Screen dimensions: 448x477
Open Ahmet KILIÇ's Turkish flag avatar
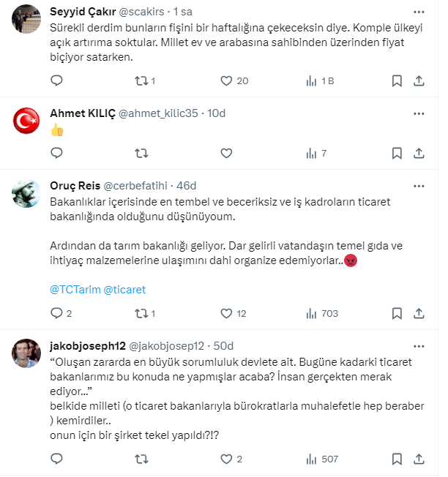pyautogui.click(x=27, y=119)
